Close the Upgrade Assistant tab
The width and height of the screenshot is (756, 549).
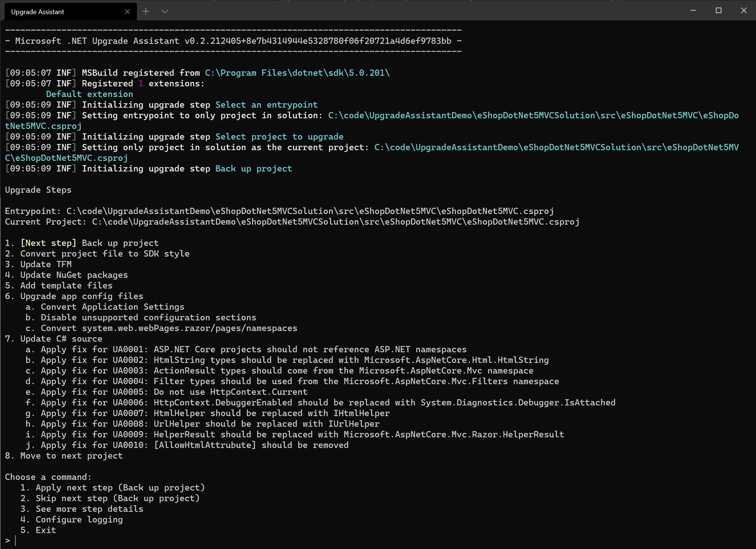[127, 11]
